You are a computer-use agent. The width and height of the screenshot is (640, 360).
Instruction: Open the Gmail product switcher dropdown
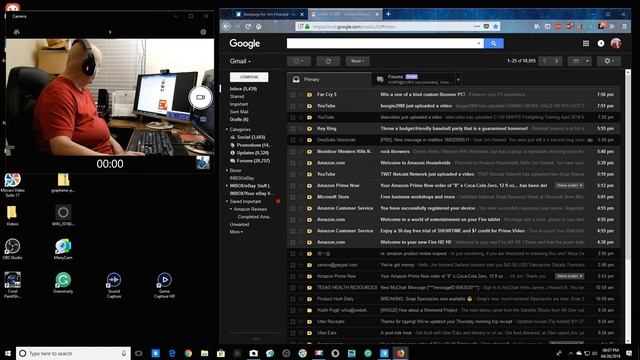(x=240, y=61)
